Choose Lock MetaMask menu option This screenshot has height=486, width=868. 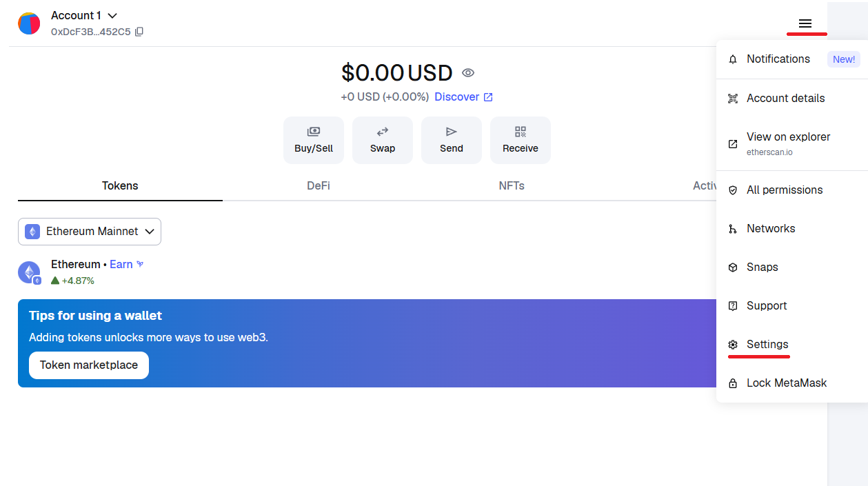pos(786,383)
